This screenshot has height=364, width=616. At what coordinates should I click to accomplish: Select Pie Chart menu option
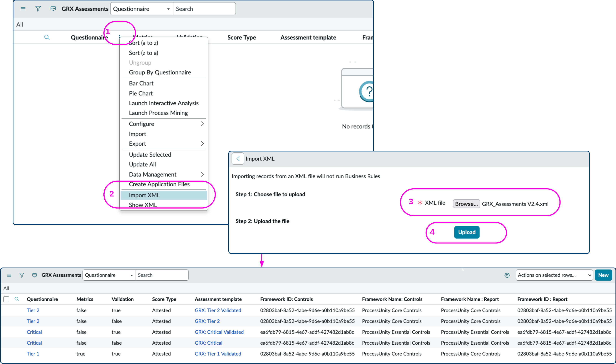(x=141, y=93)
